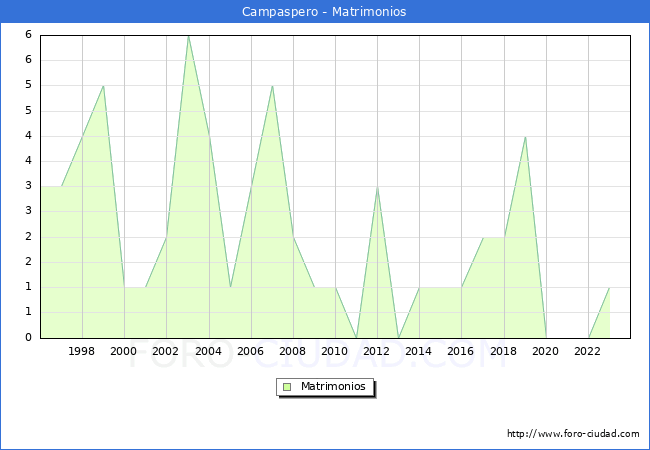Click the 2020 x-axis label
The image size is (650, 450).
coord(546,351)
